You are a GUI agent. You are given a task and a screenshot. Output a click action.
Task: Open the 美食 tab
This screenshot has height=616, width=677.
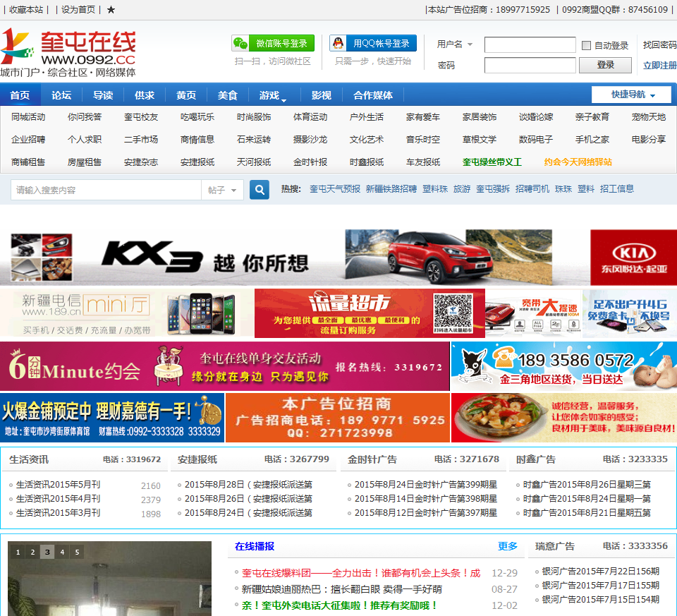tap(228, 95)
